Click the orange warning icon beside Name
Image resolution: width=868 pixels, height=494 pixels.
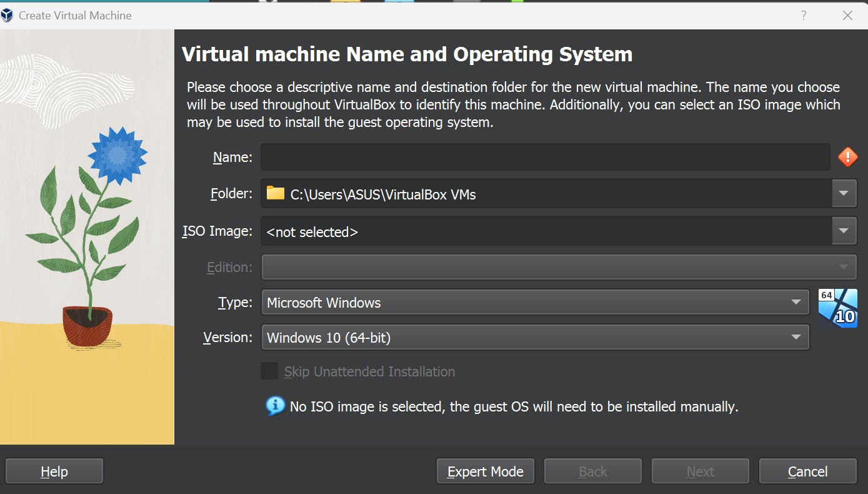847,157
